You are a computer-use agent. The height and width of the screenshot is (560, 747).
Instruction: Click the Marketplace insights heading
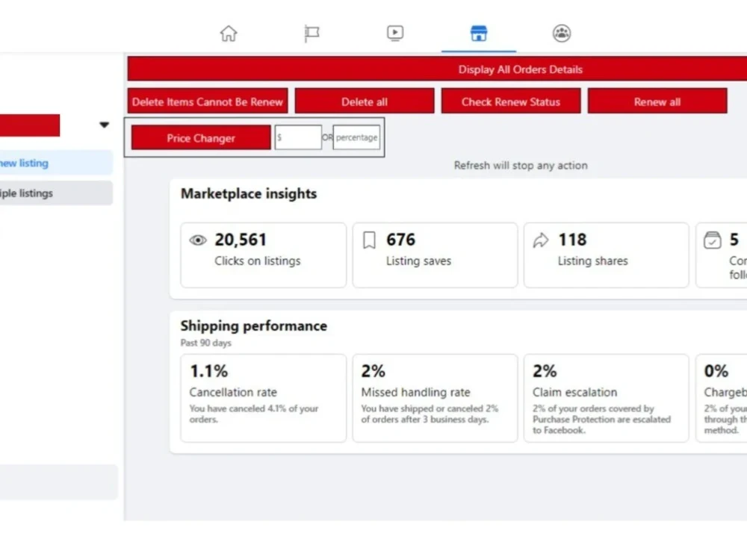[x=249, y=193]
